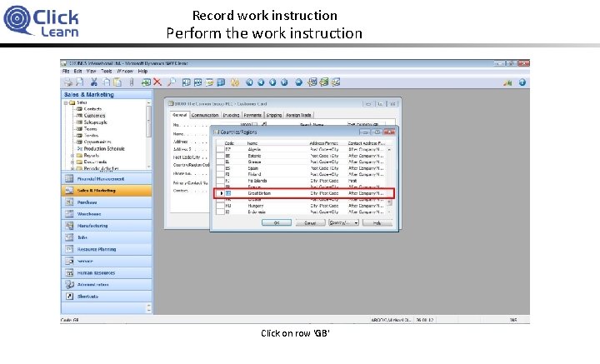Click the 'Address Format' column header
The width and height of the screenshot is (600, 364).
pyautogui.click(x=323, y=143)
